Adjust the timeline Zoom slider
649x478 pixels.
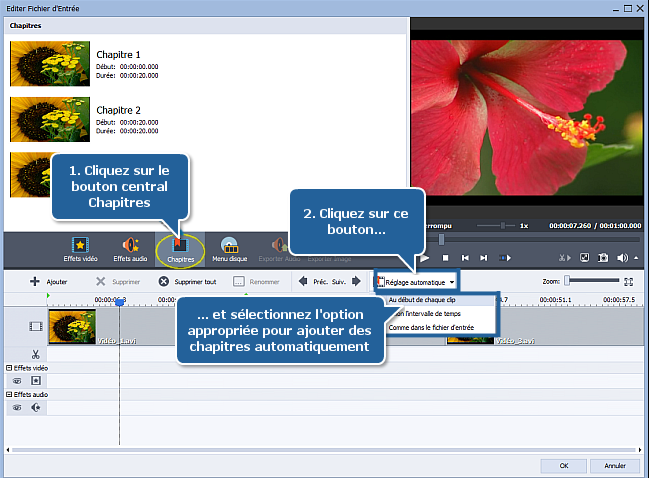567,282
